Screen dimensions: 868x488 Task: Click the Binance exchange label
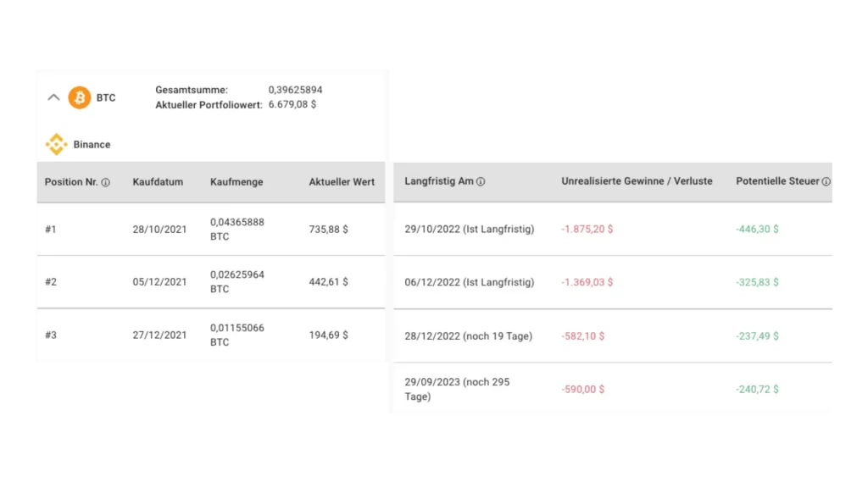point(92,145)
